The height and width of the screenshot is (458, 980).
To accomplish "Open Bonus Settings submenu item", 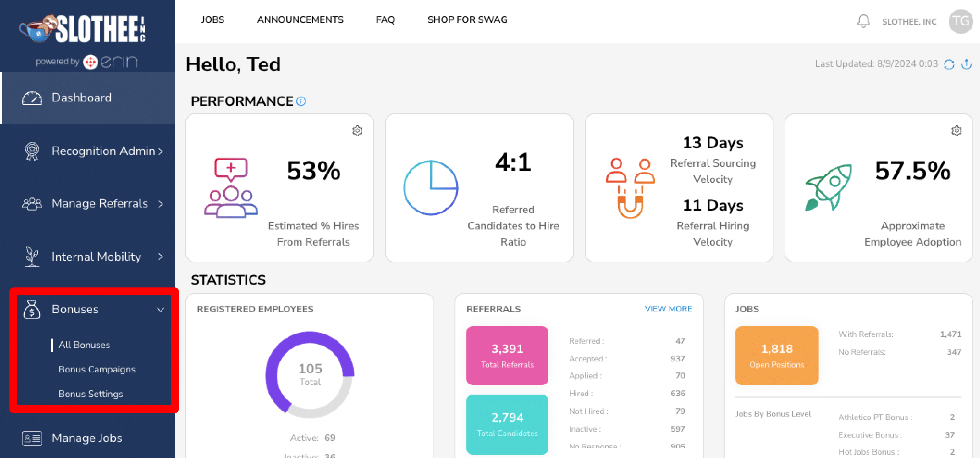I will (90, 394).
